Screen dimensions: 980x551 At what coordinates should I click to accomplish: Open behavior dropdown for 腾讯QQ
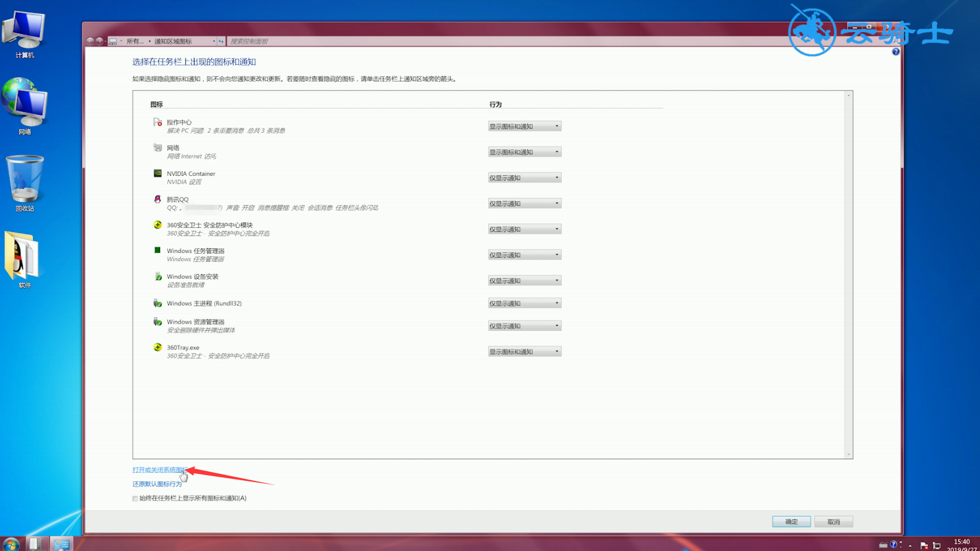pos(524,203)
